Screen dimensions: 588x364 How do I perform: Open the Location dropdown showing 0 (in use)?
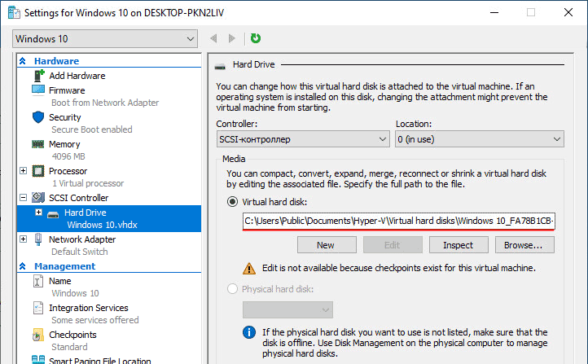point(480,139)
